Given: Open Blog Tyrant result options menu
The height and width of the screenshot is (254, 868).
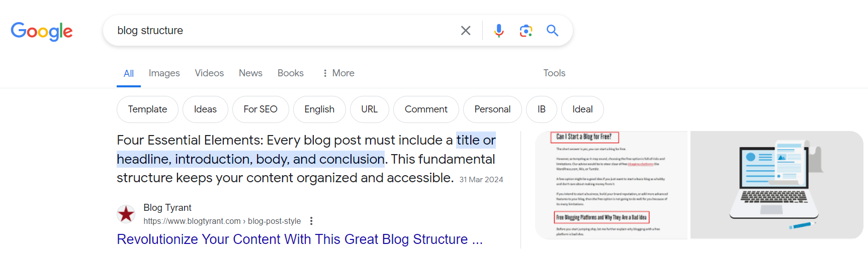Looking at the screenshot, I should [x=312, y=221].
